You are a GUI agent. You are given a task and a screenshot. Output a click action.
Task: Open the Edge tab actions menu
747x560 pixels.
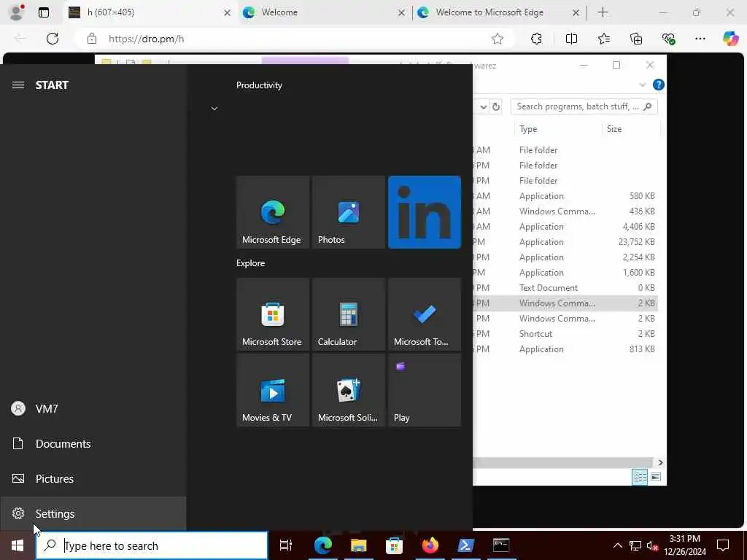point(44,12)
